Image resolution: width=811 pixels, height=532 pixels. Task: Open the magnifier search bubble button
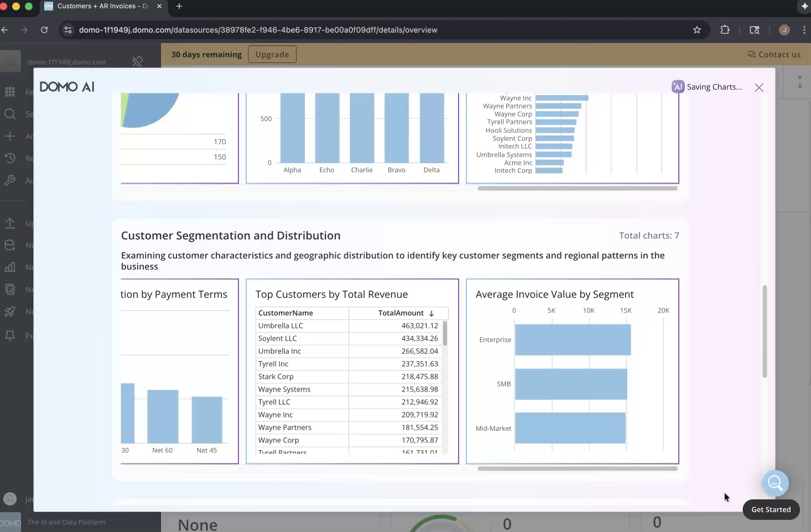(x=775, y=483)
